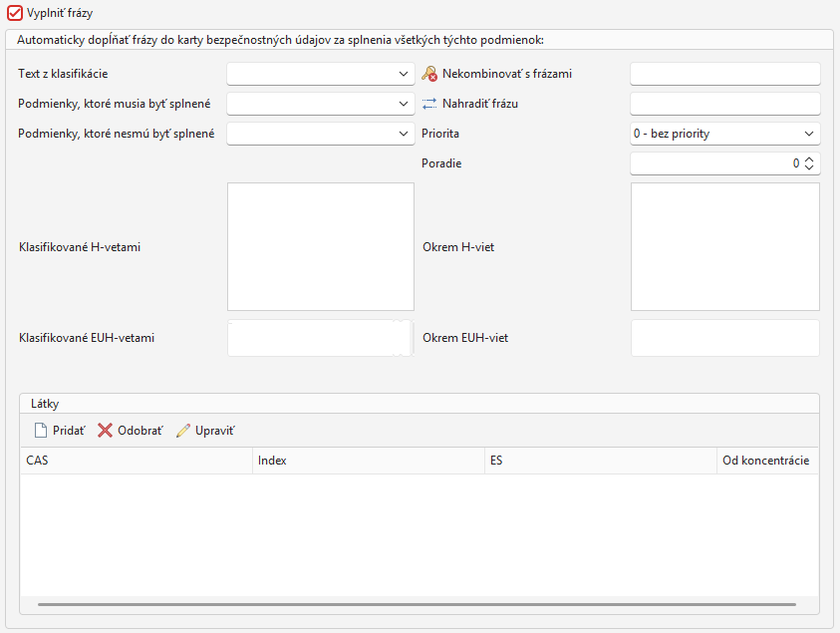
Task: Click the Klasifikované EUH-vetami field
Action: point(321,338)
